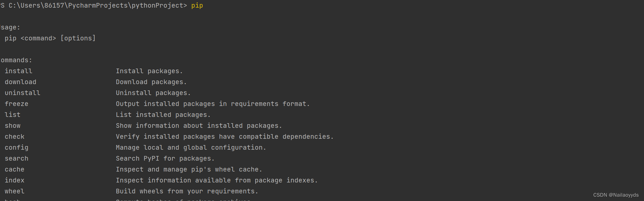Click the 'search' command entry
The height and width of the screenshot is (201, 644).
(17, 158)
